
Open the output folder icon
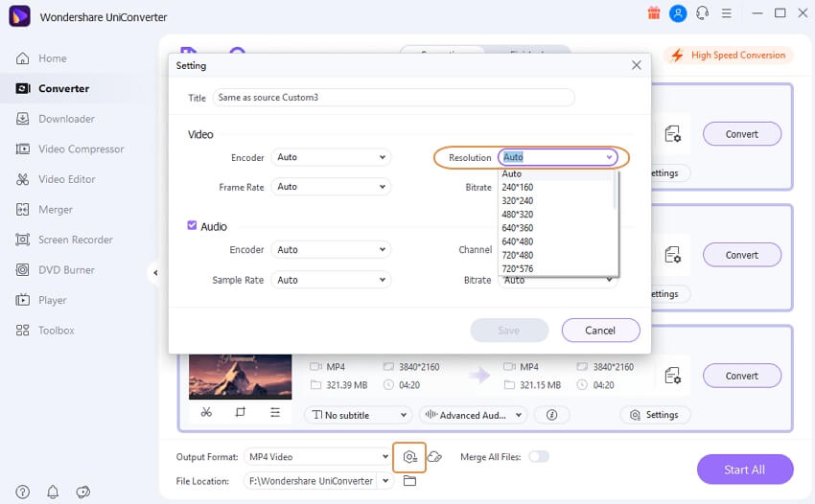coord(409,481)
